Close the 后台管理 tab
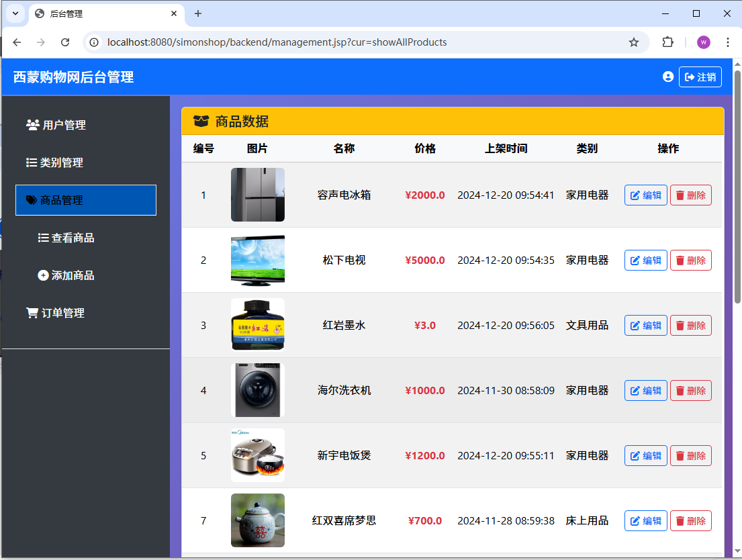The width and height of the screenshot is (742, 560). coord(174,13)
